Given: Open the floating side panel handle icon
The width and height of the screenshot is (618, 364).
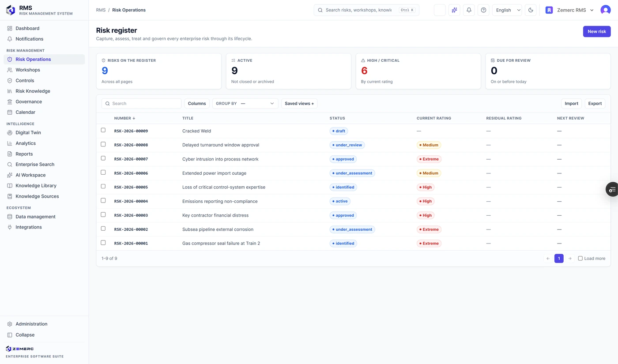Looking at the screenshot, I should (x=612, y=189).
